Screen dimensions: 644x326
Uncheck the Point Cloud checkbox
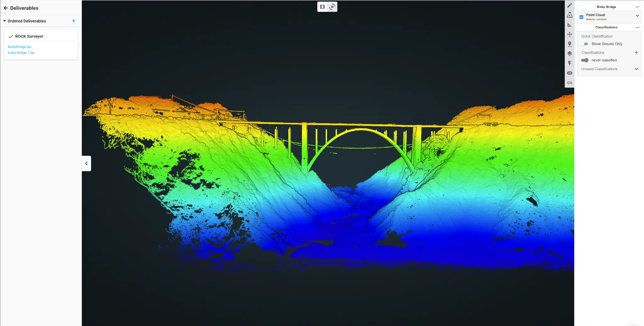tap(581, 17)
